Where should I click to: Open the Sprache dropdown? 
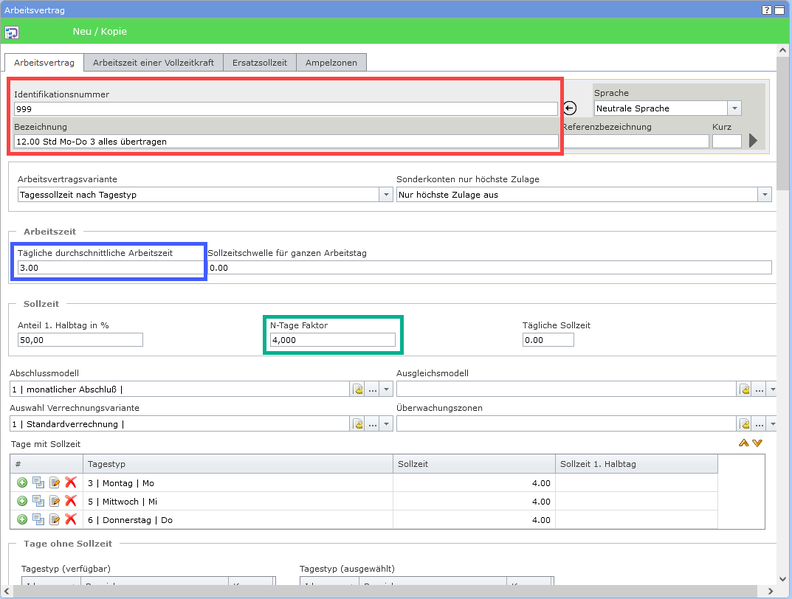(734, 108)
